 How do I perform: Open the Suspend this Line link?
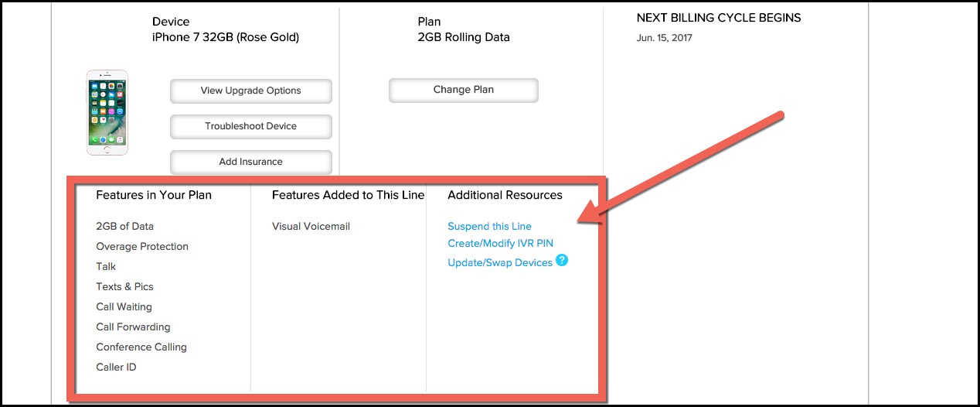click(x=489, y=227)
